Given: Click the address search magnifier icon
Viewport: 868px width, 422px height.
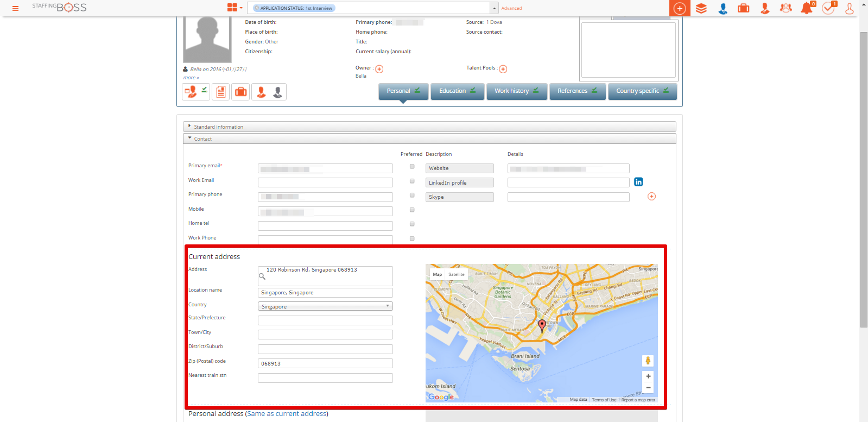Looking at the screenshot, I should pos(262,276).
